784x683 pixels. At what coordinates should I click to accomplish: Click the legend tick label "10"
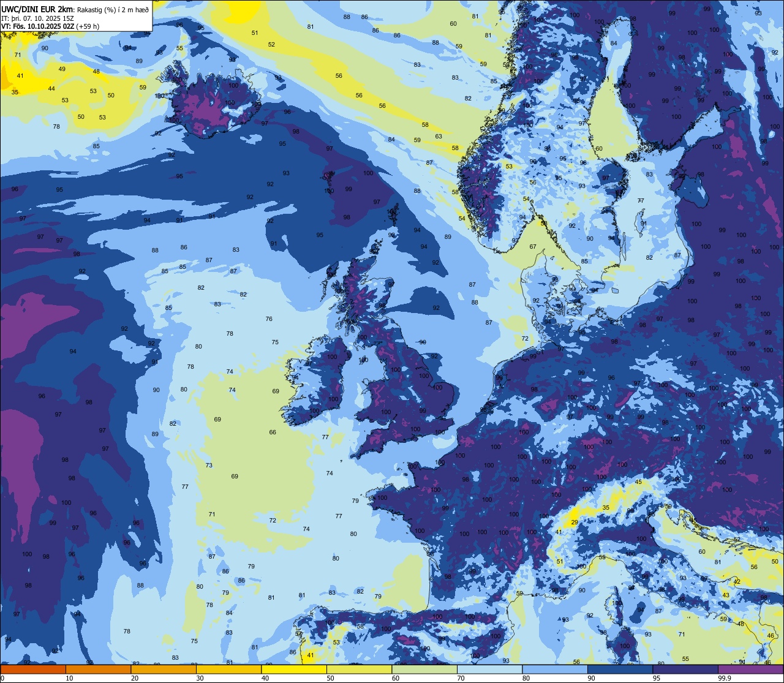point(69,678)
